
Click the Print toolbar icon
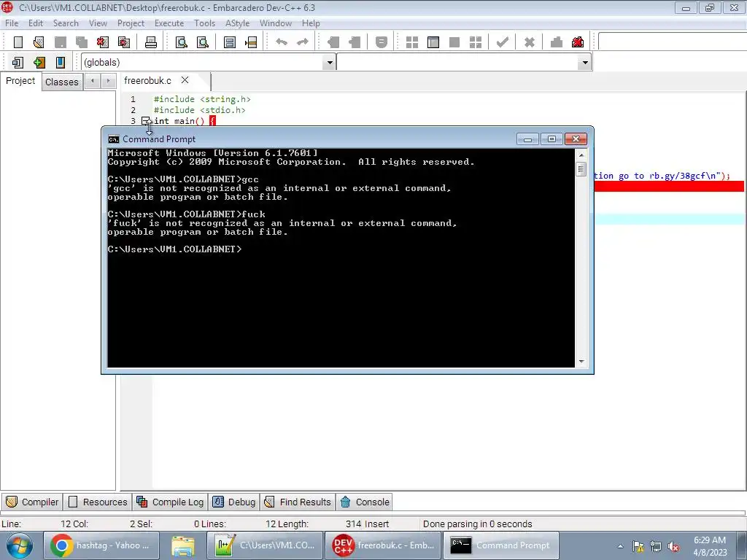click(150, 42)
